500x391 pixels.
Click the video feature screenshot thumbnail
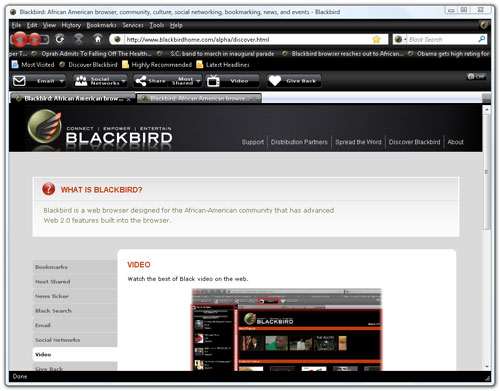(x=286, y=330)
